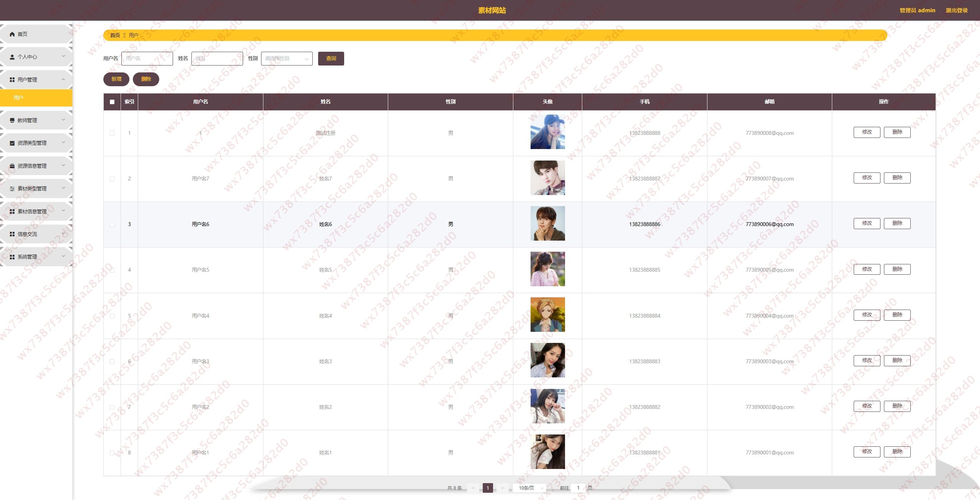Select the 用户 submenu item
The width and height of the screenshot is (980, 500).
point(36,98)
